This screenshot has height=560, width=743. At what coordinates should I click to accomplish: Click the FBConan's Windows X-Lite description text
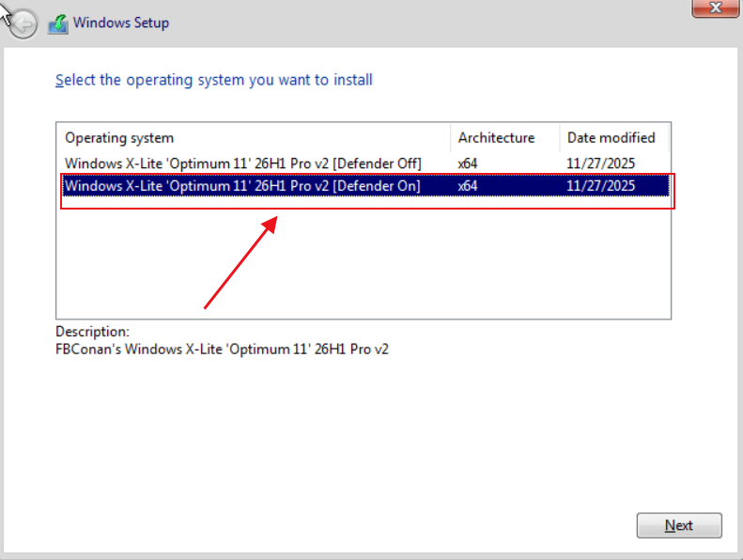click(x=222, y=350)
